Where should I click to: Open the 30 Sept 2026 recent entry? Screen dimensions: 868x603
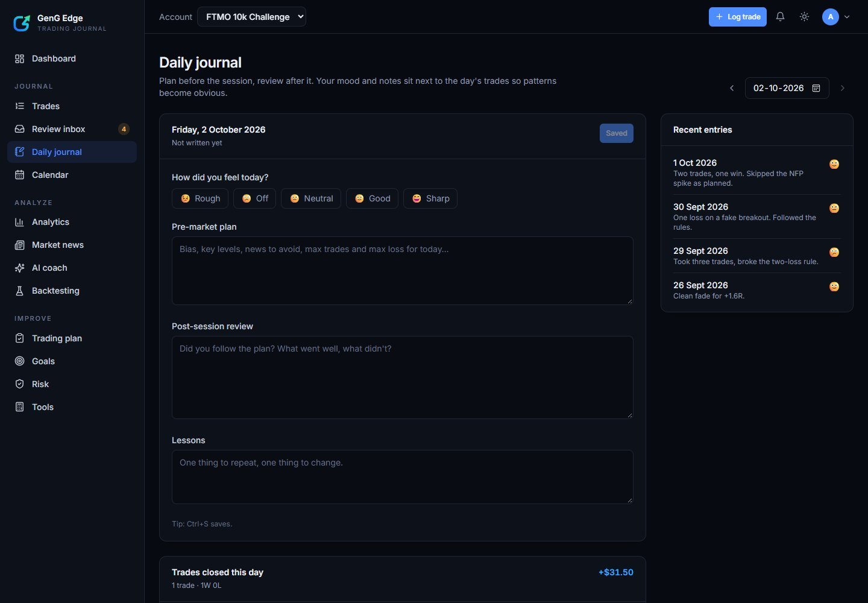tap(756, 216)
